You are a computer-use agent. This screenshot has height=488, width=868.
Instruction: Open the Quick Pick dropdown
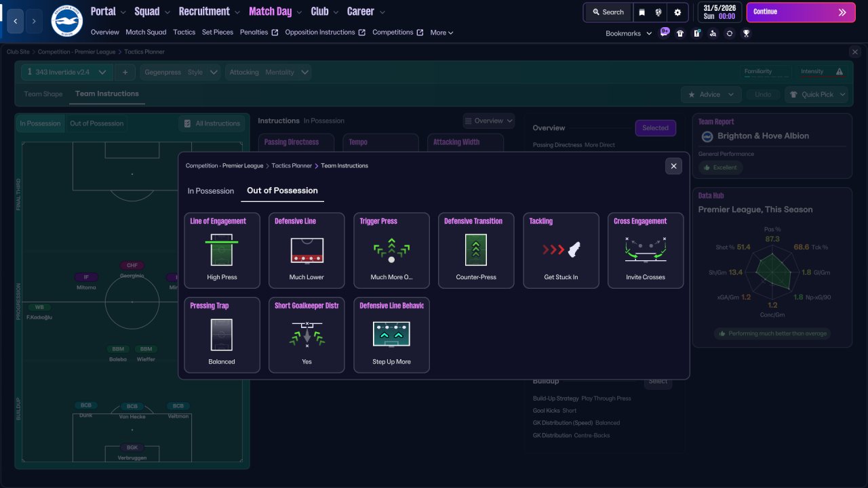click(x=816, y=94)
